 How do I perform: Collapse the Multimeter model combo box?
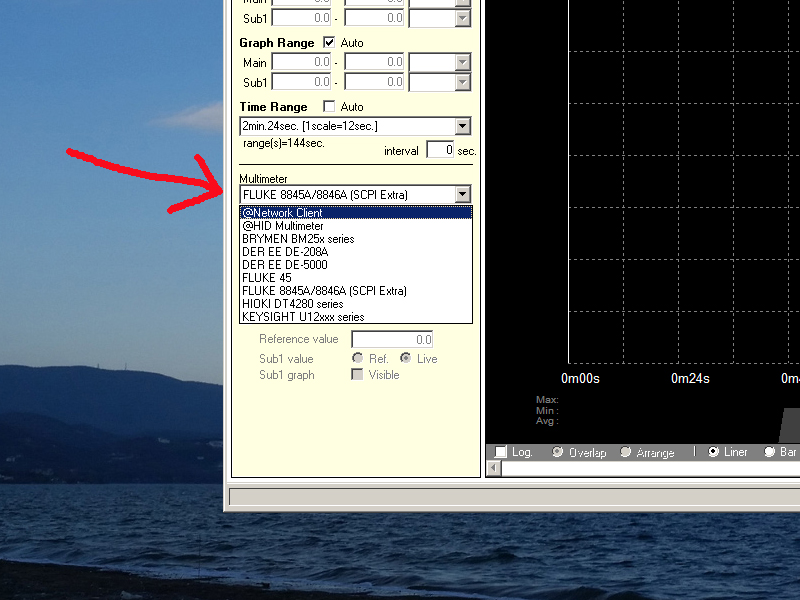coord(462,194)
